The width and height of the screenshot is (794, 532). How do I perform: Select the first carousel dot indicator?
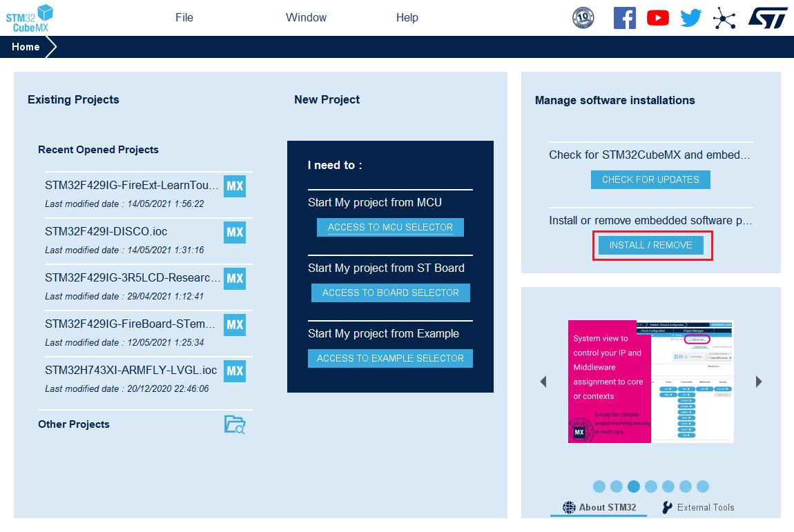(x=599, y=486)
